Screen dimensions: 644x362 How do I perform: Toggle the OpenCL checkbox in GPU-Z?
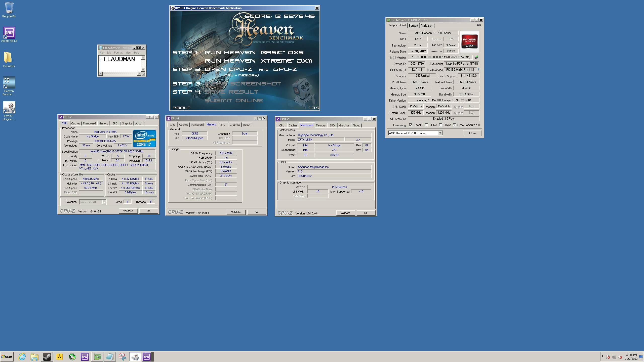411,125
